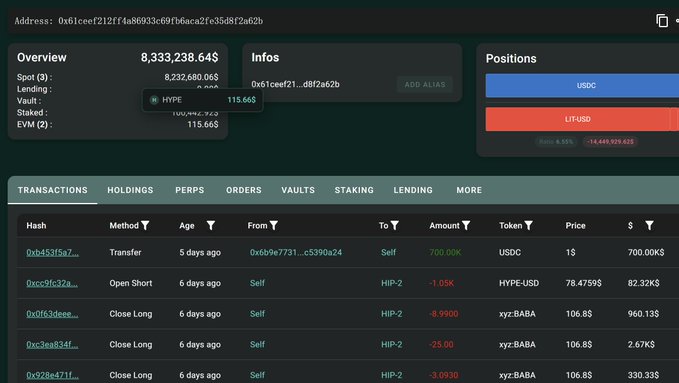
Task: Click the Staked row label
Action: 32,113
